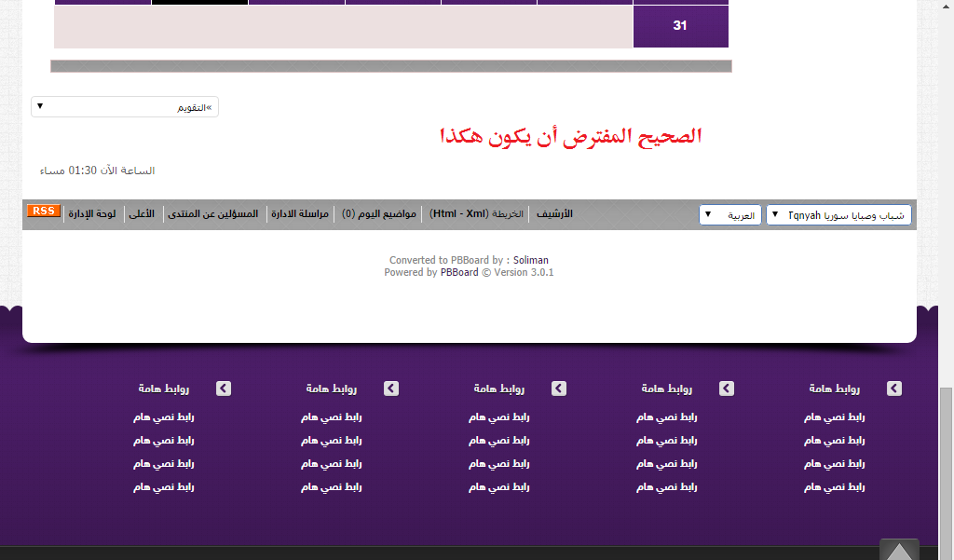The height and width of the screenshot is (560, 954).
Task: Click first رابط نصي هام in rightmost column
Action: [834, 417]
